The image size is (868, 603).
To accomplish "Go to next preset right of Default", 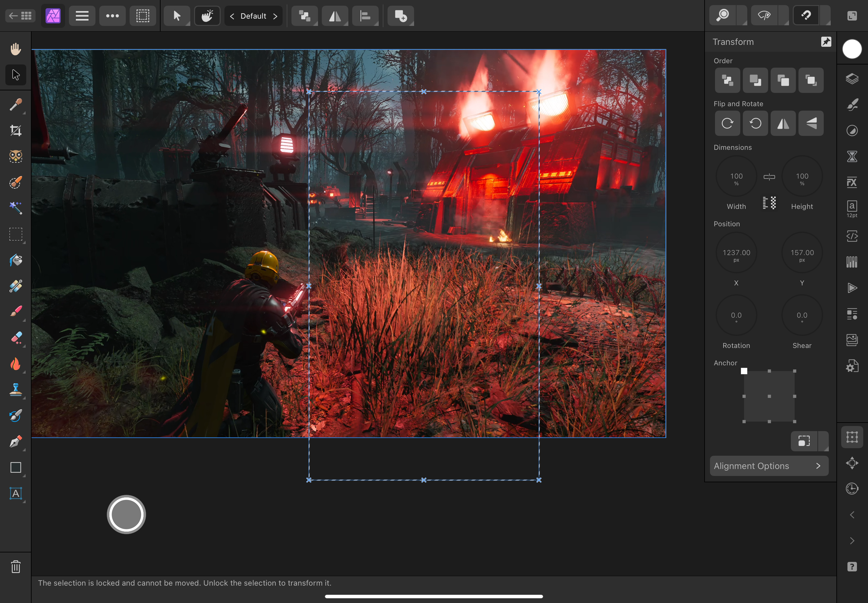I will [x=275, y=16].
